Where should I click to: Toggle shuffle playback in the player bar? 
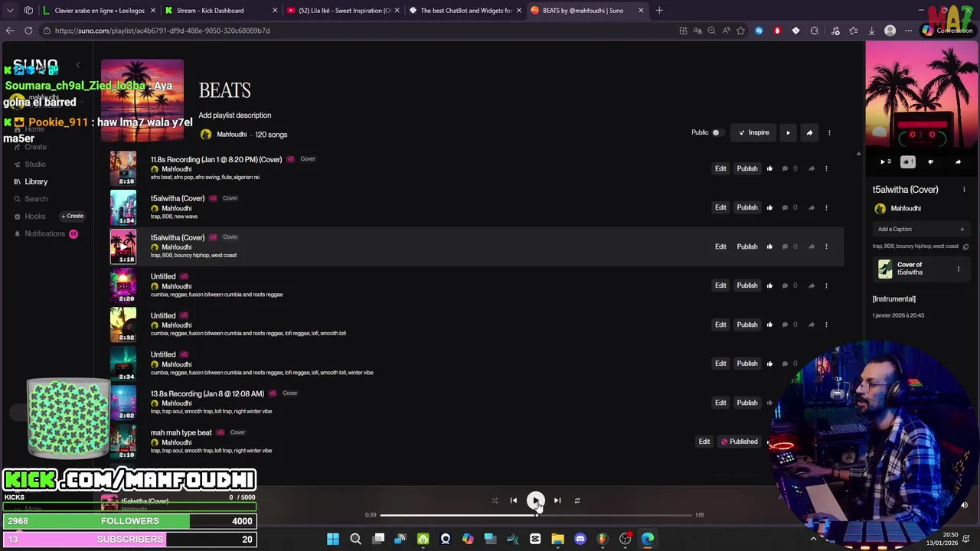[x=495, y=500]
